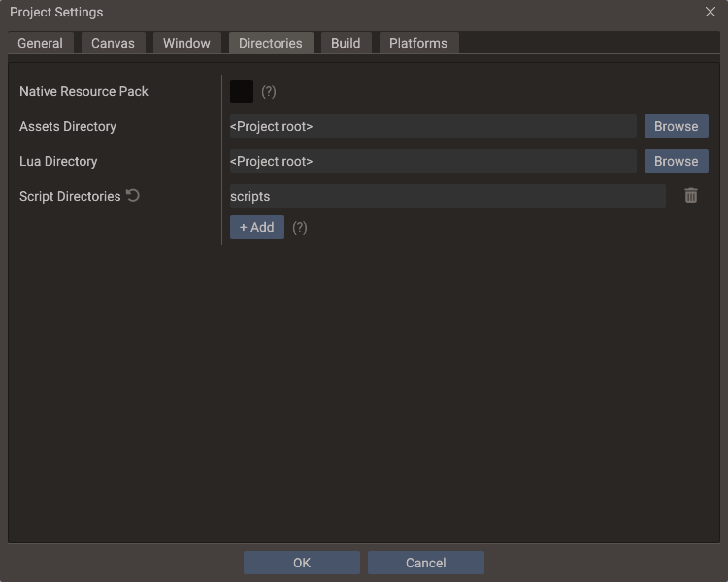
Task: Confirm settings with OK
Action: (x=302, y=563)
